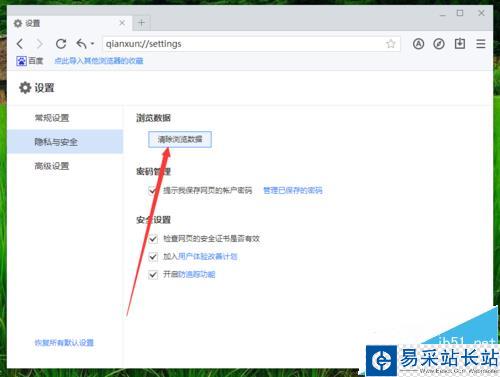This screenshot has width=500, height=377.
Task: Bookmark the page with the star icon
Action: (391, 44)
